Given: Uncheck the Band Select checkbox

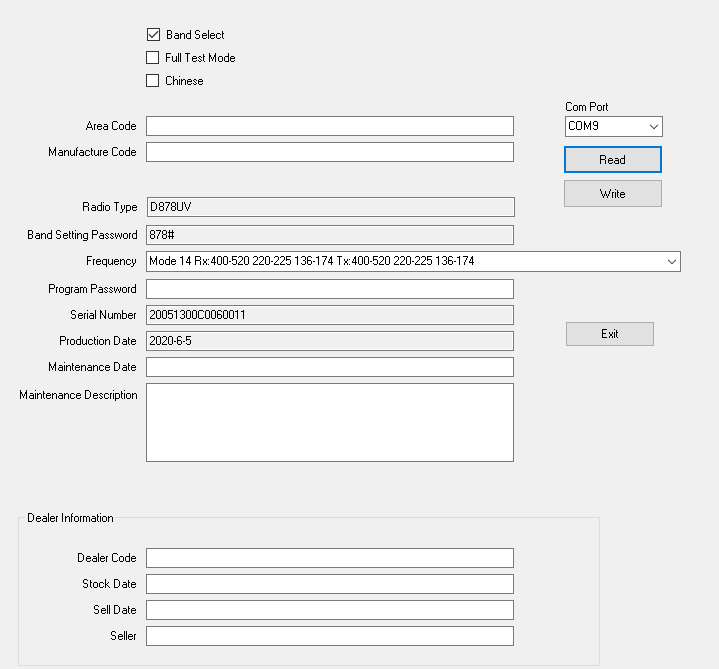Looking at the screenshot, I should pos(153,35).
